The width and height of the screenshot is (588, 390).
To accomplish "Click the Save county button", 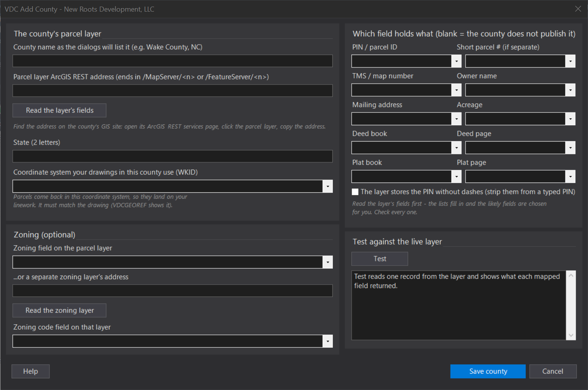I will coord(488,371).
